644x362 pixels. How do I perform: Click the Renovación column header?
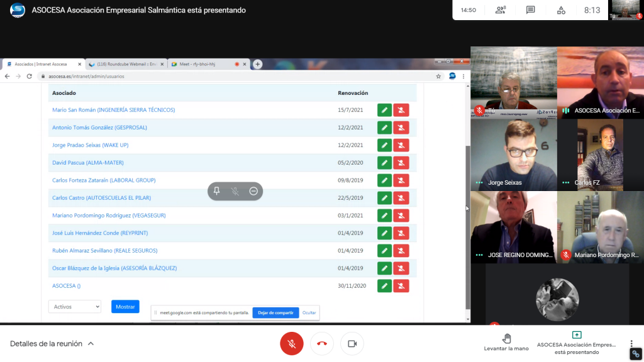pos(353,93)
